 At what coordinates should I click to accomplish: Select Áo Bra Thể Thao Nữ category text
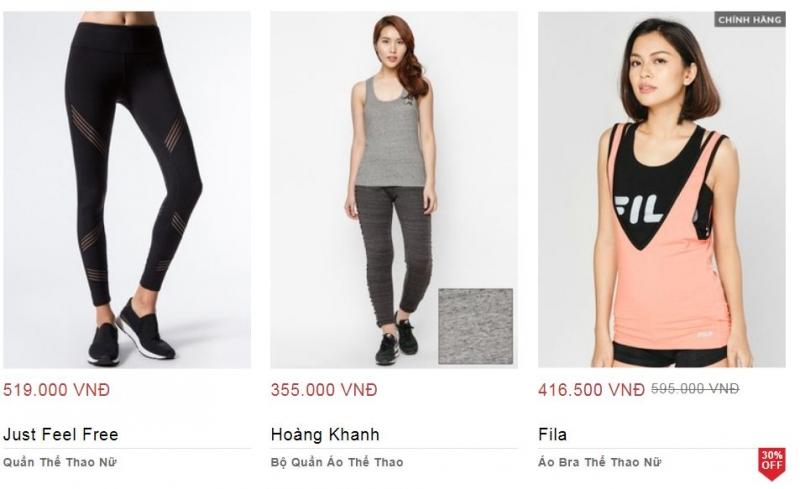tap(599, 462)
